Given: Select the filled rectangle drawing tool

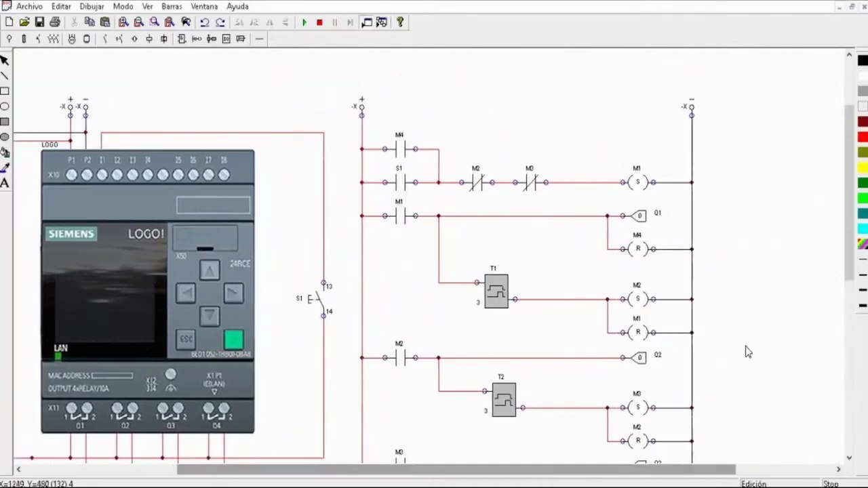Looking at the screenshot, I should pyautogui.click(x=5, y=122).
